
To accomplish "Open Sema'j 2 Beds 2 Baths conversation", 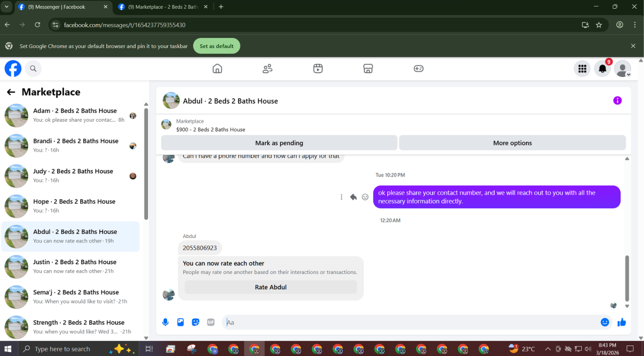I will [x=71, y=297].
